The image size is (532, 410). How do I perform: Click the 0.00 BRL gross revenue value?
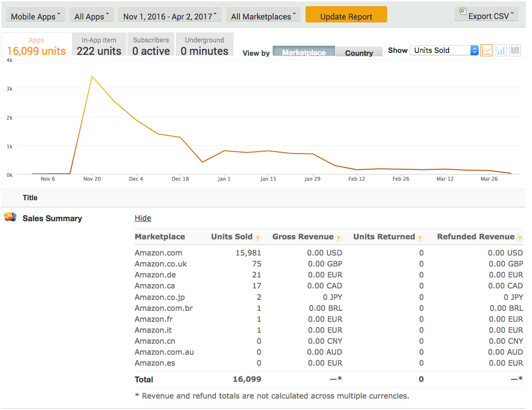tap(326, 308)
